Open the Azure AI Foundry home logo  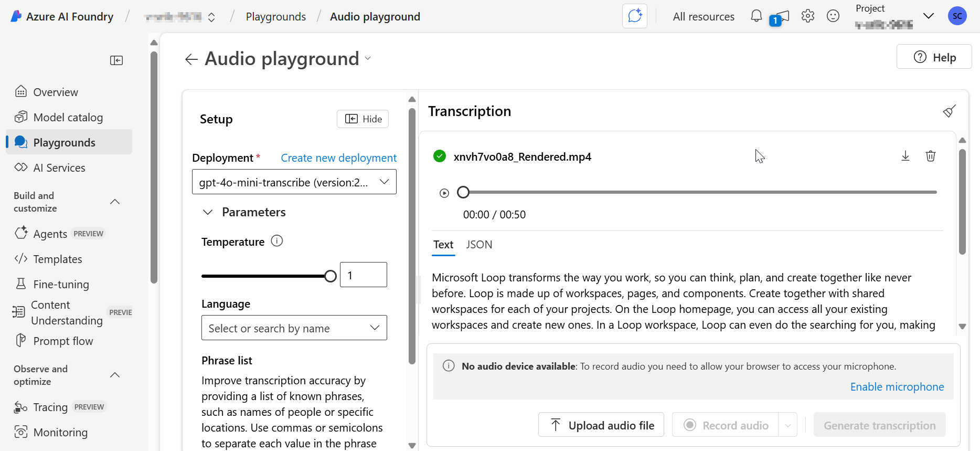62,17
